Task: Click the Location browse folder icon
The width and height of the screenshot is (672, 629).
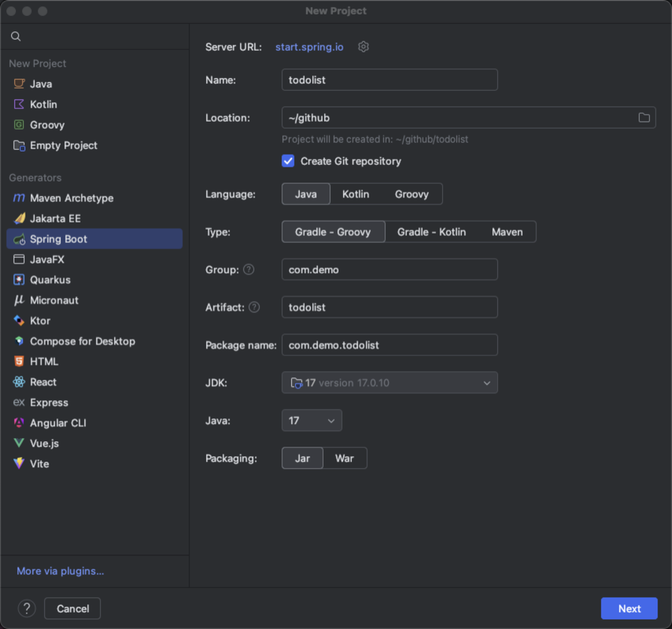Action: click(x=644, y=118)
